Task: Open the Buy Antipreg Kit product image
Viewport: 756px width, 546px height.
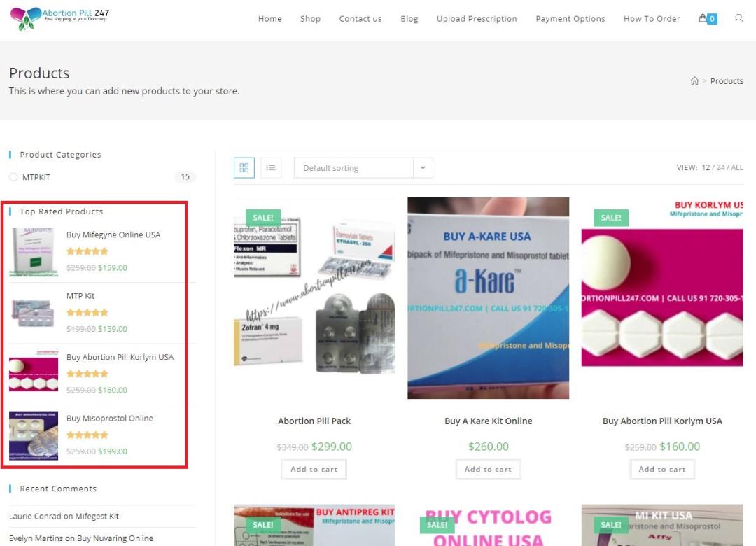Action: click(314, 525)
